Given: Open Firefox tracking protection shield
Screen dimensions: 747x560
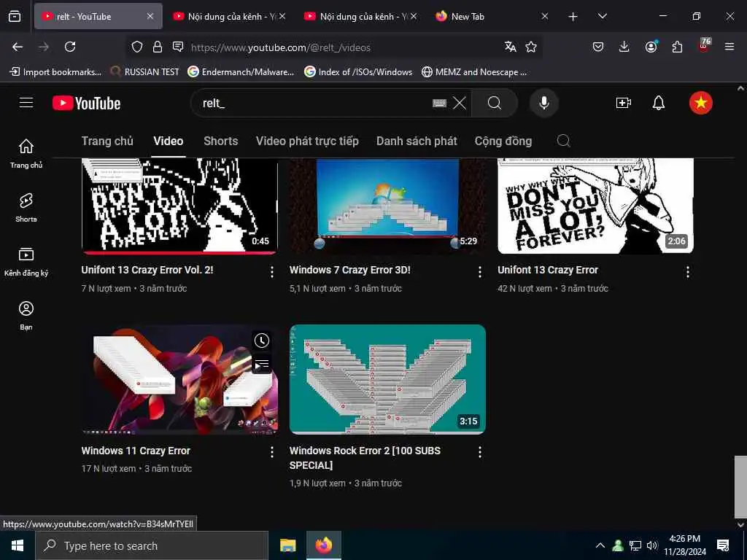Looking at the screenshot, I should [x=137, y=47].
